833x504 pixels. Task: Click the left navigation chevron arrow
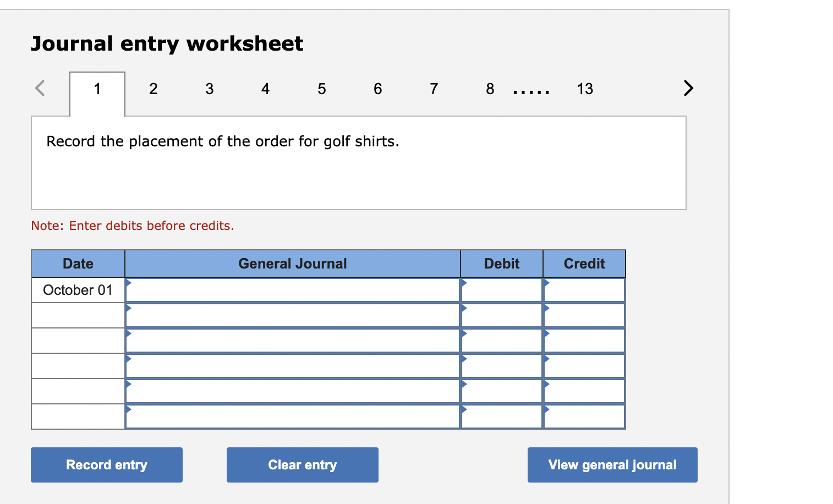coord(39,88)
